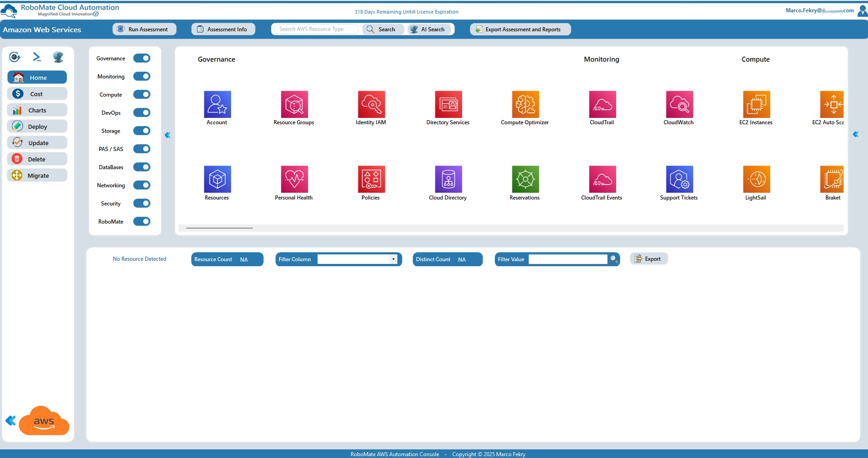Screen dimensions: 868x458
Task: Open the Compute Optimizer icon
Action: click(526, 104)
